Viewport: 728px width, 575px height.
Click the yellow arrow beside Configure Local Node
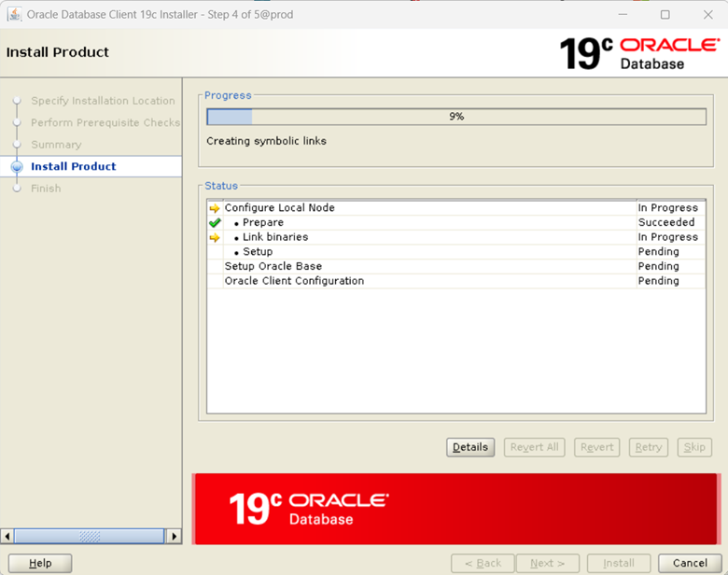pyautogui.click(x=215, y=208)
